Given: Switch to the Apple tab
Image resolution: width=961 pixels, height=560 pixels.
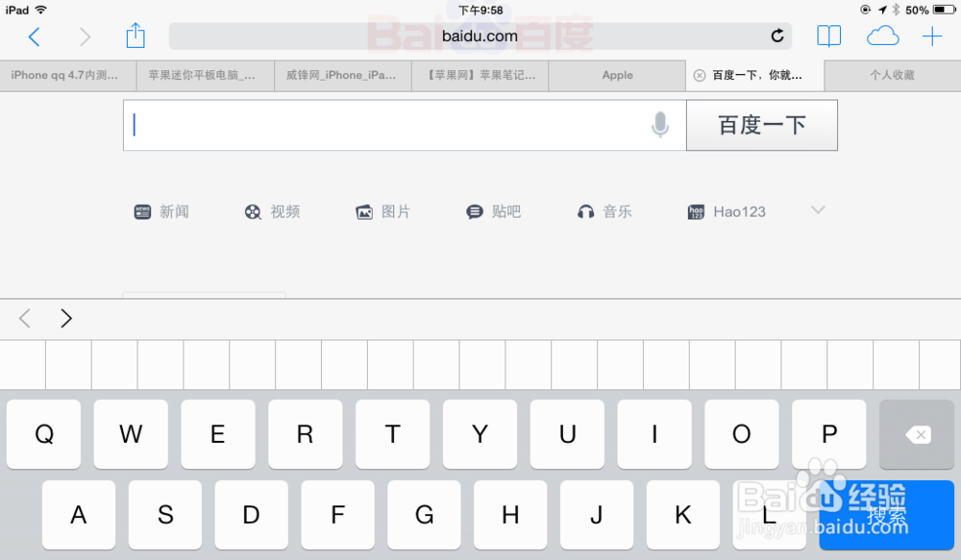Looking at the screenshot, I should [617, 76].
